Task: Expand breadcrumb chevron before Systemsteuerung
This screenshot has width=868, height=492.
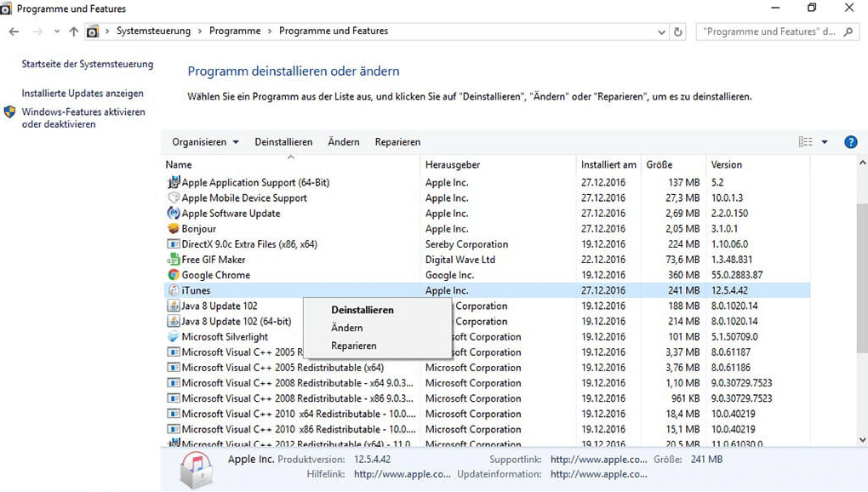Action: [x=107, y=31]
